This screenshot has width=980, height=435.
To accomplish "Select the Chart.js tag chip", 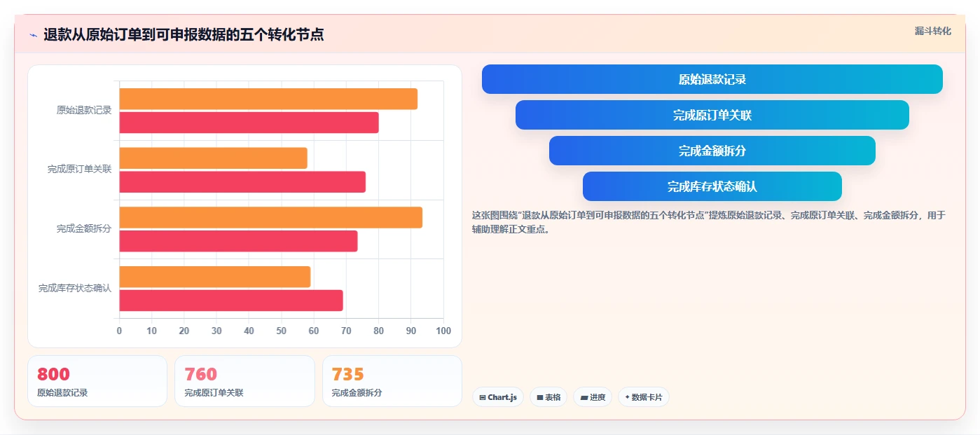I will coord(497,397).
